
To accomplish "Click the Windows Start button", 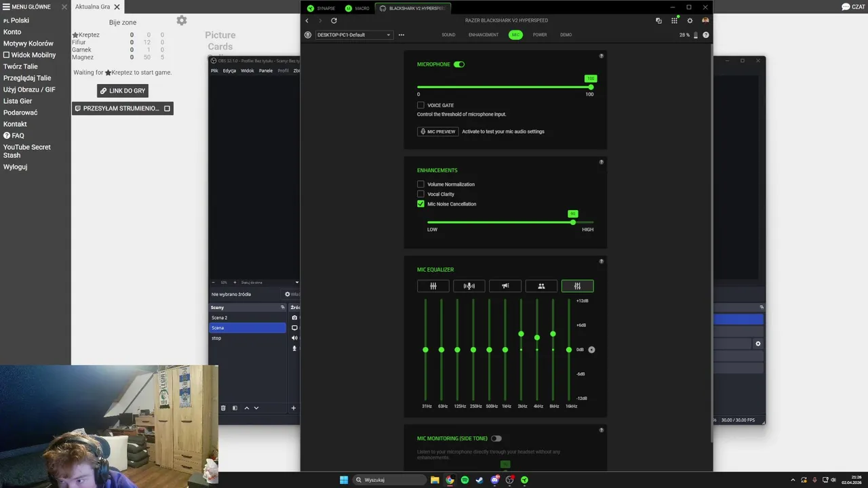I will pos(344,480).
